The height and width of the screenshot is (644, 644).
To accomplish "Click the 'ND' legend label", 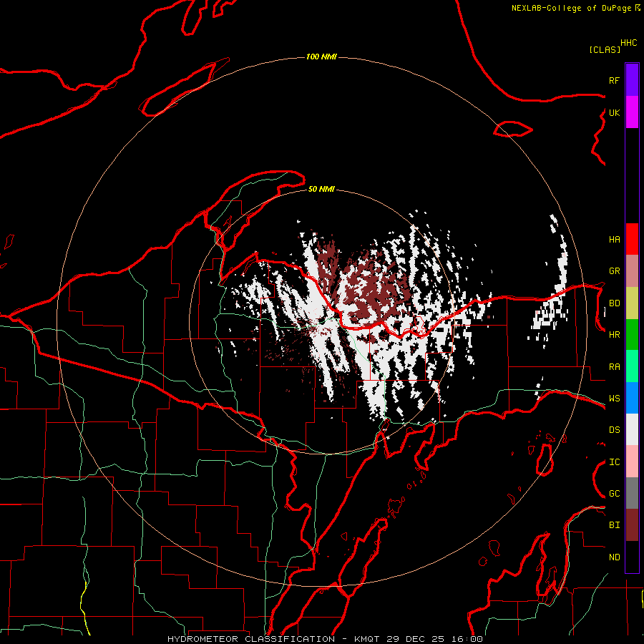I will [x=614, y=557].
